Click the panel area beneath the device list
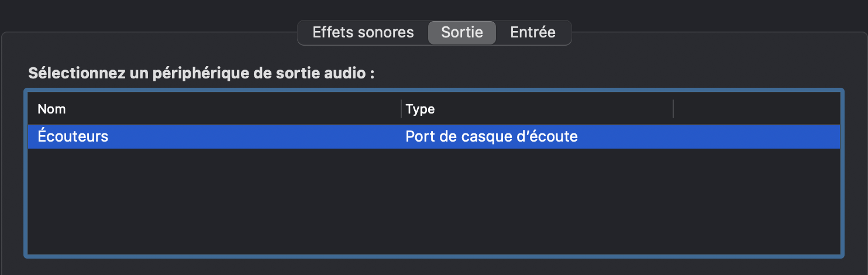 click(433, 267)
